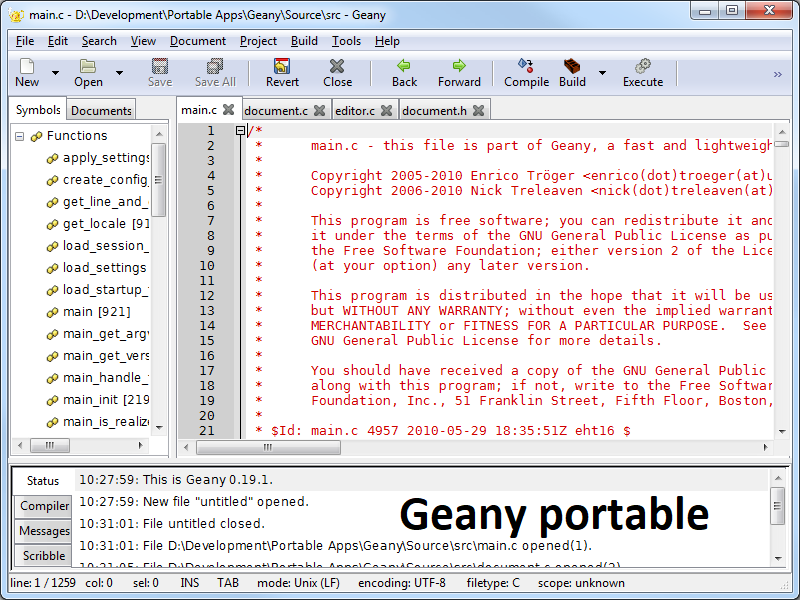800x600 pixels.
Task: Expand the Open recent files dropdown arrow
Action: tap(119, 73)
